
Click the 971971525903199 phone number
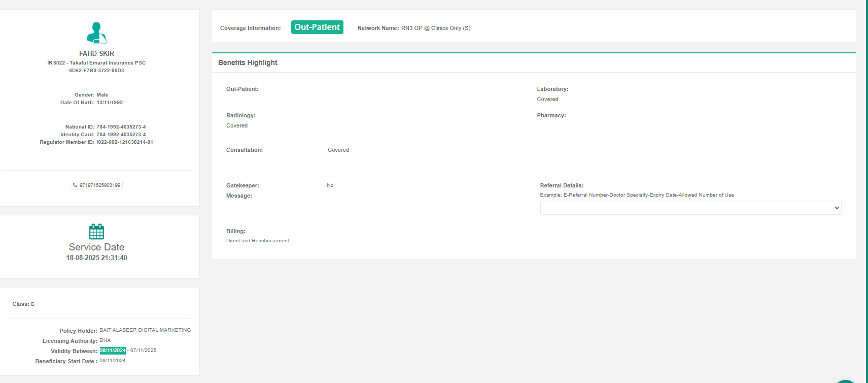100,185
